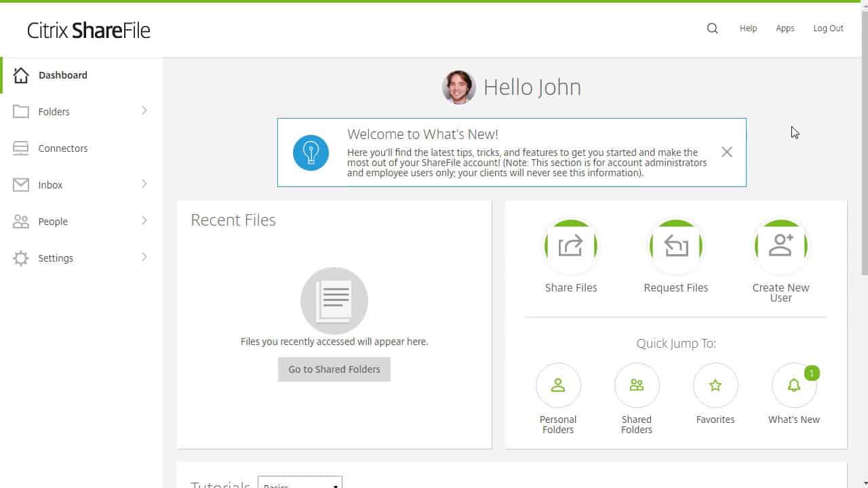
Task: Open the Help link
Action: point(748,28)
